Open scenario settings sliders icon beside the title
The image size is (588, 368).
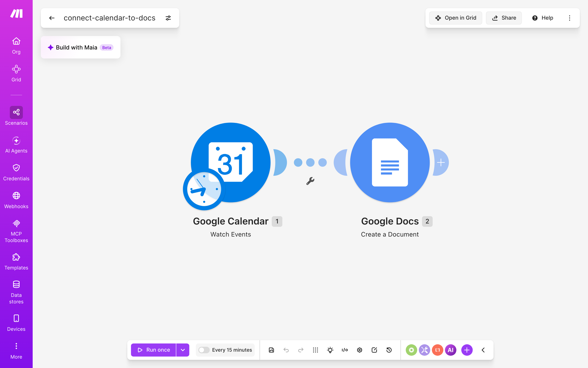168,18
